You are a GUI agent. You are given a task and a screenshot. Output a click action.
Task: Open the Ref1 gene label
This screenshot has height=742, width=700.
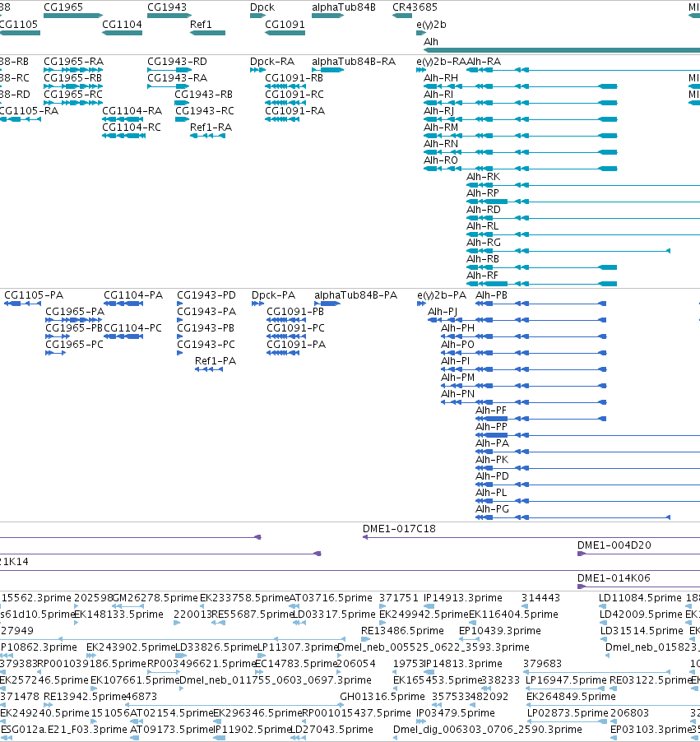pos(201,24)
